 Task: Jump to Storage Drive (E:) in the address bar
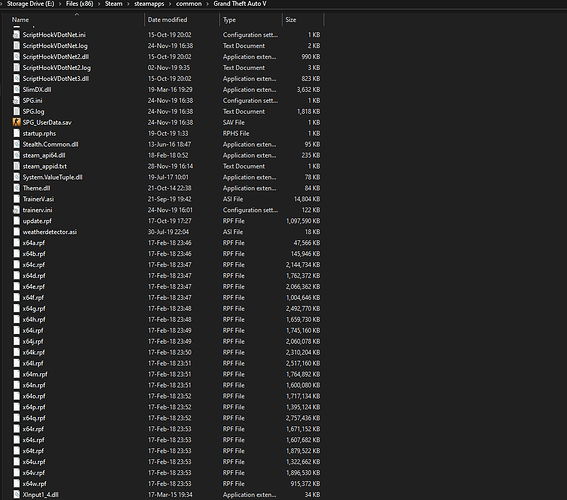(31, 4)
